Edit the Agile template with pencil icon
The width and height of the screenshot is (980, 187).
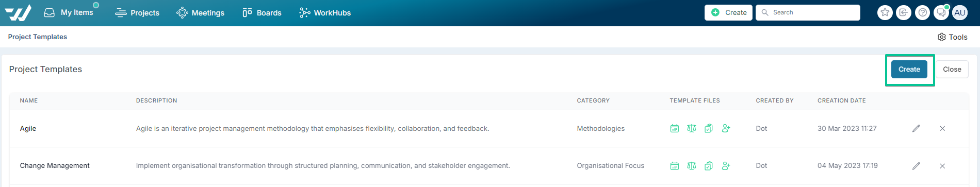[916, 128]
